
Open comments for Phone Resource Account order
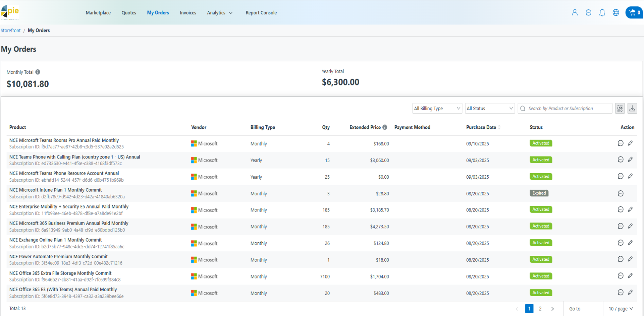[621, 177]
